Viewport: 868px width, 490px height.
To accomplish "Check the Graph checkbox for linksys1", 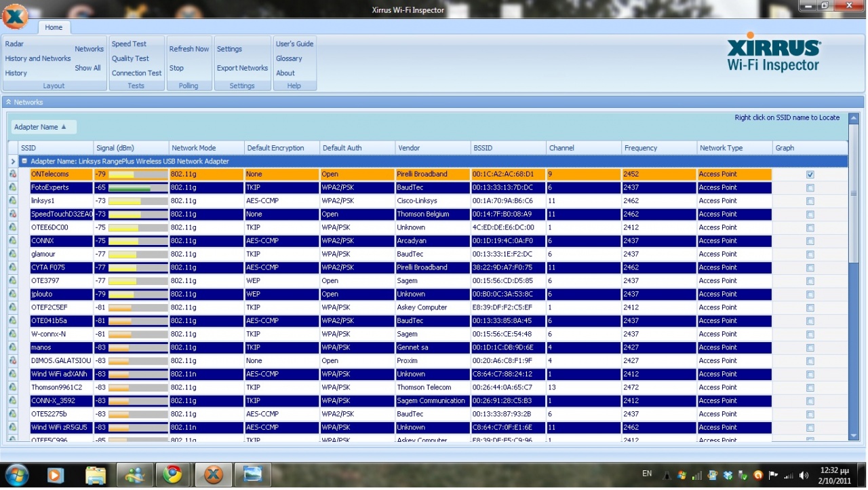I will 810,201.
